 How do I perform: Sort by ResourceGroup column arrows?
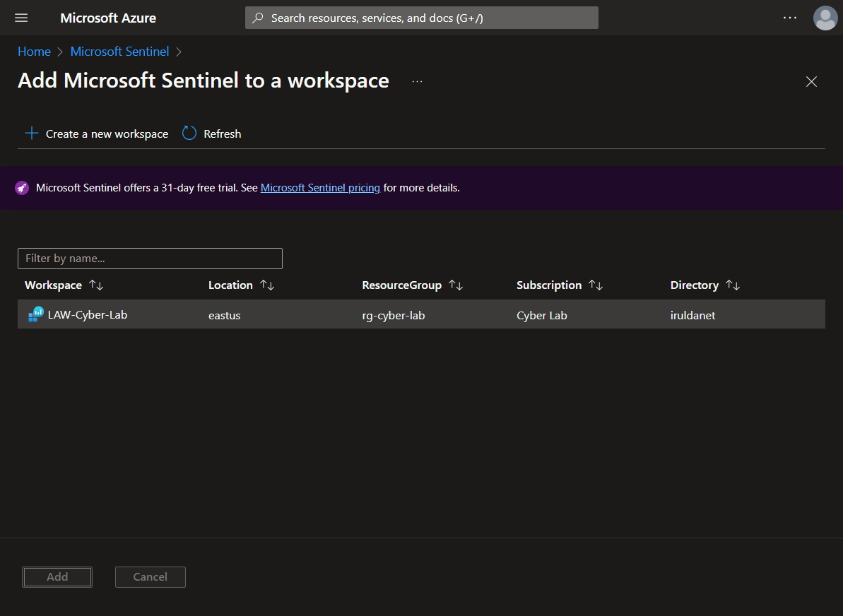[x=456, y=285]
